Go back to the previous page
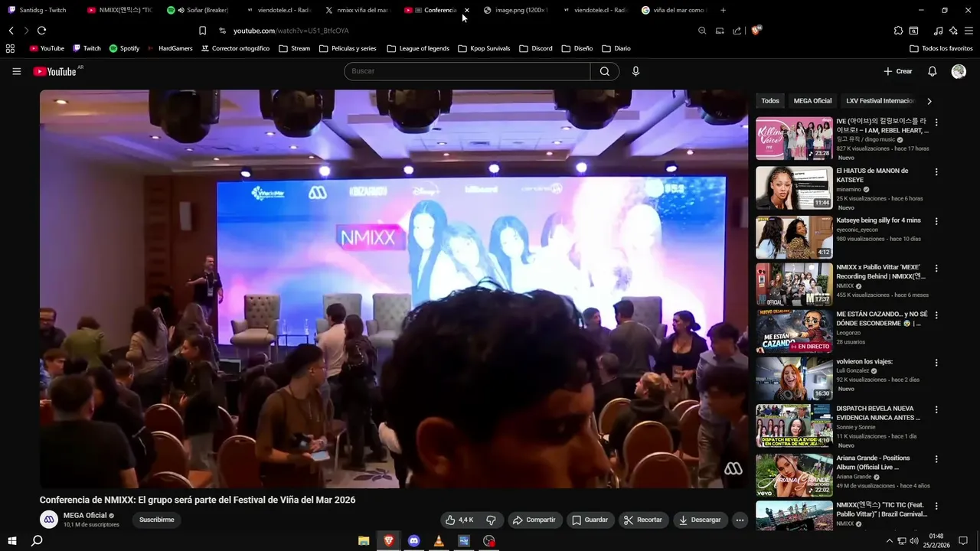 point(11,31)
